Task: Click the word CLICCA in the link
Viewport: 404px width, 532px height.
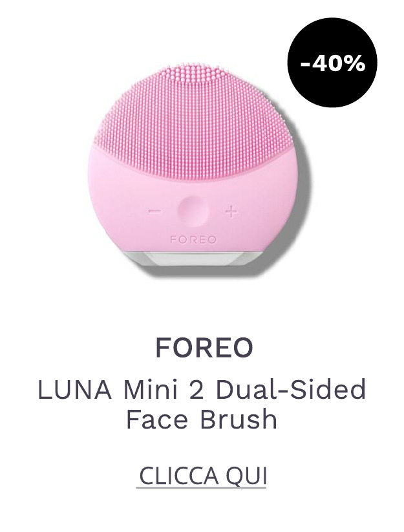Action: (179, 476)
